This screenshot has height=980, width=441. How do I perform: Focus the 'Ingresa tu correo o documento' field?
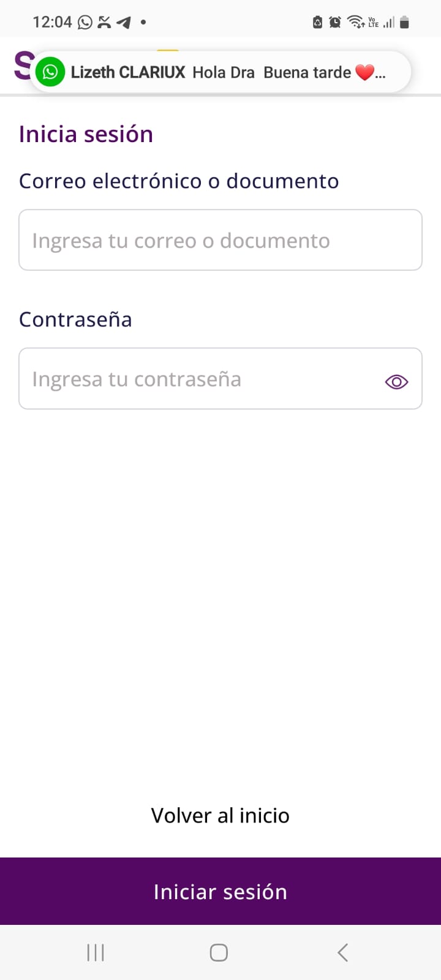click(221, 240)
